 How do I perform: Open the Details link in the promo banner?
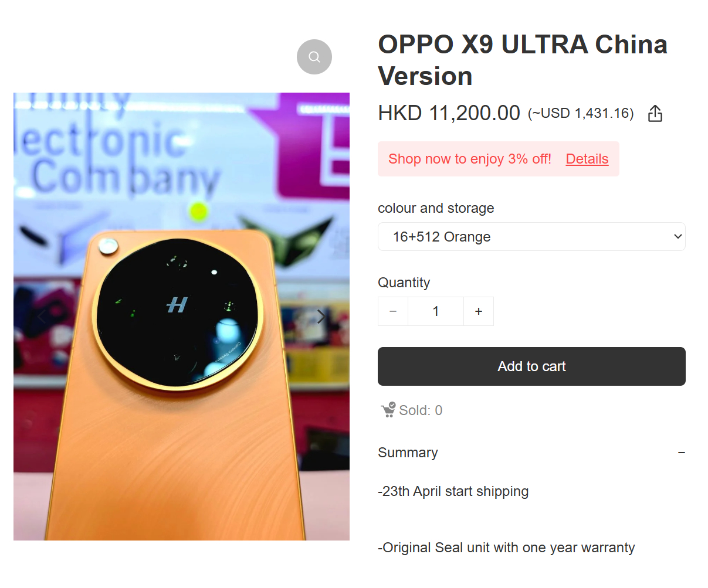[x=587, y=159]
